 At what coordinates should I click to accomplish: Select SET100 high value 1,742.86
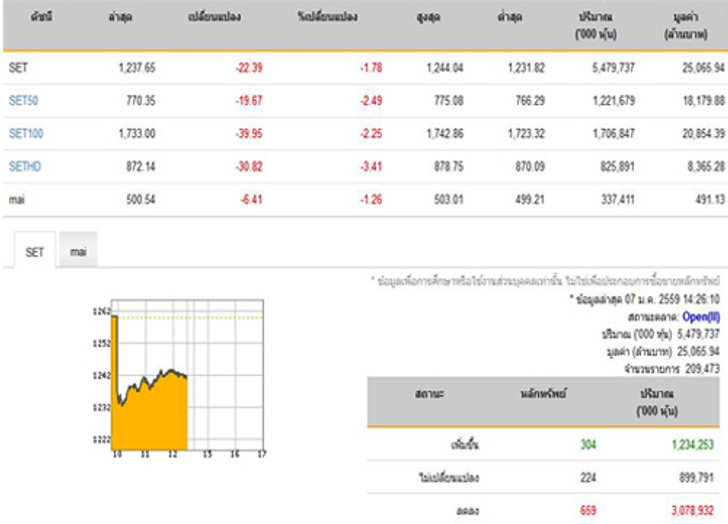445,133
